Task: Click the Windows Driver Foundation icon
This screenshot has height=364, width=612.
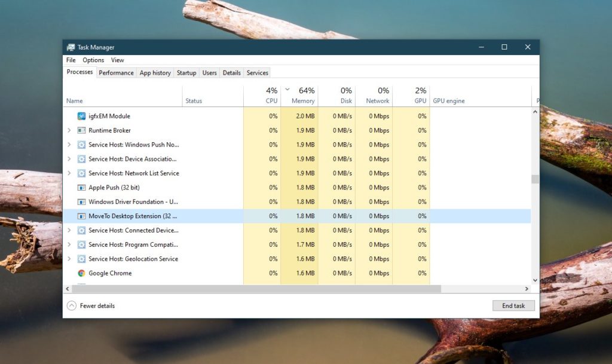Action: [x=81, y=201]
